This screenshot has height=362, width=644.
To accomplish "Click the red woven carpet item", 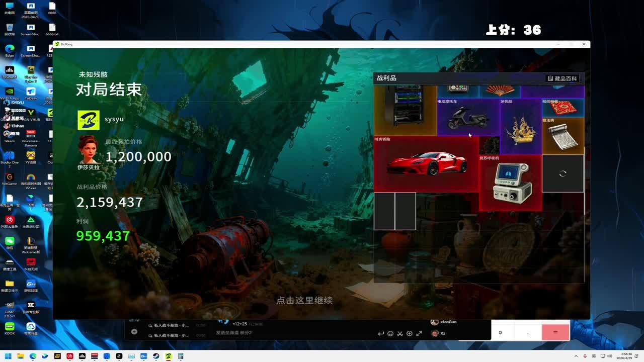I will pyautogui.click(x=562, y=108).
